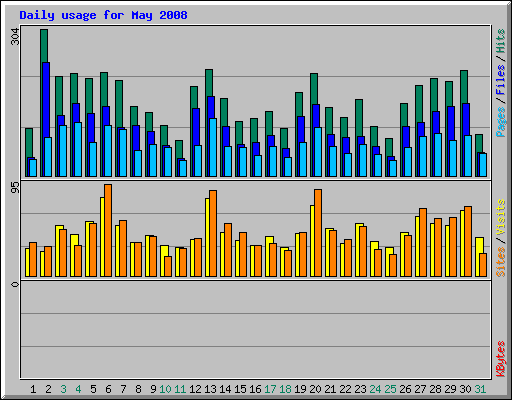Click day 20 on the x-axis
512x400 pixels.
click(315, 389)
